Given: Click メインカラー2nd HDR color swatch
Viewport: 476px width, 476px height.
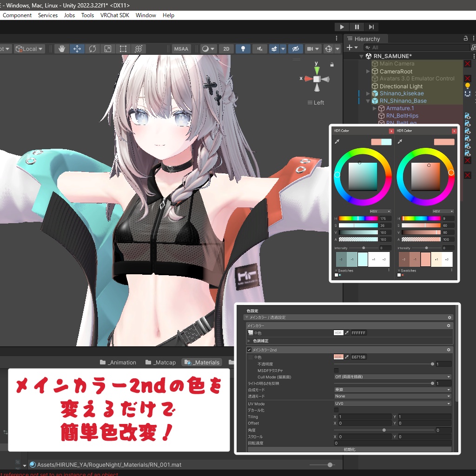Looking at the screenshot, I should click(338, 357).
